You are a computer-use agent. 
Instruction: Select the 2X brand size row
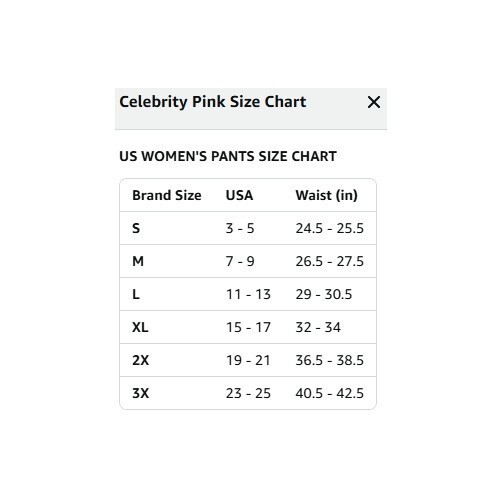(248, 360)
